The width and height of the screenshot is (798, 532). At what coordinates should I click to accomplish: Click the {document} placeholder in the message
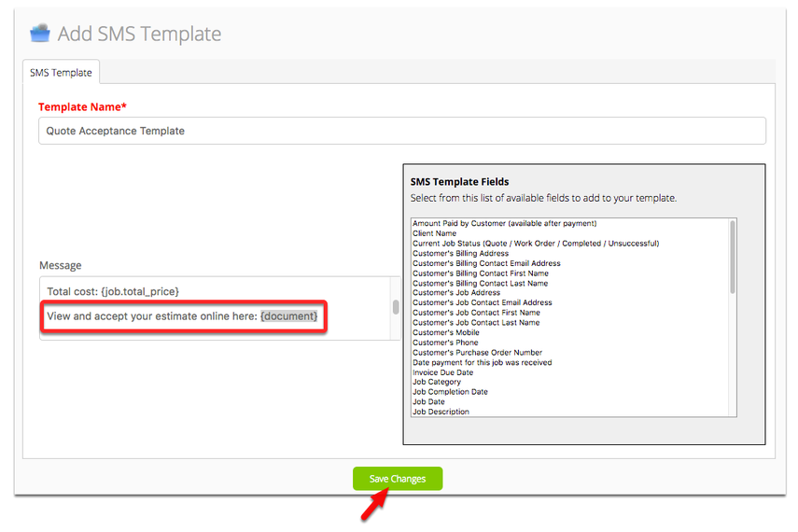(x=288, y=316)
